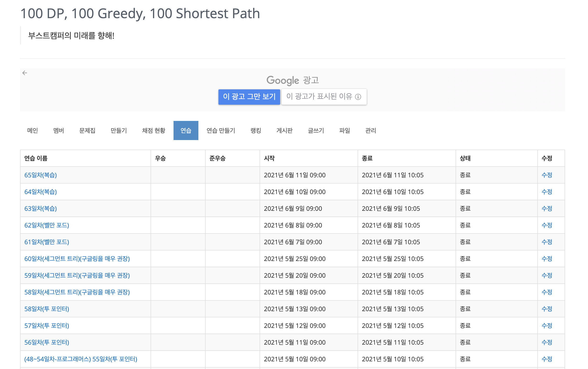
Task: Open the 메인 tab
Action: pos(33,130)
